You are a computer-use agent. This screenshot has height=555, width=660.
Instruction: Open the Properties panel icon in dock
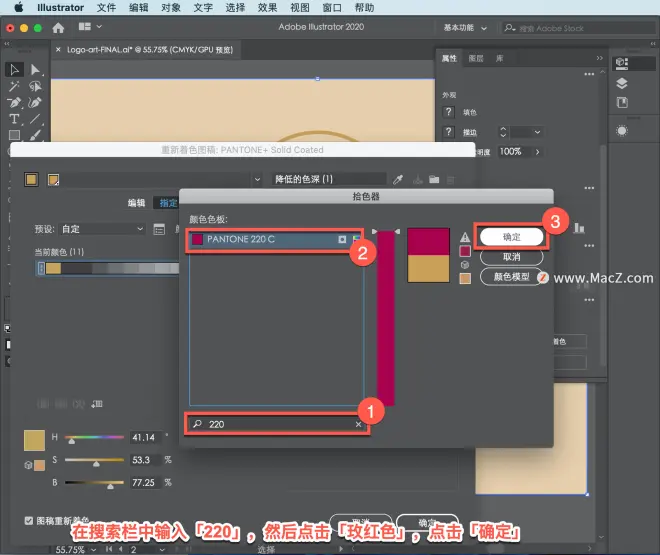click(622, 64)
